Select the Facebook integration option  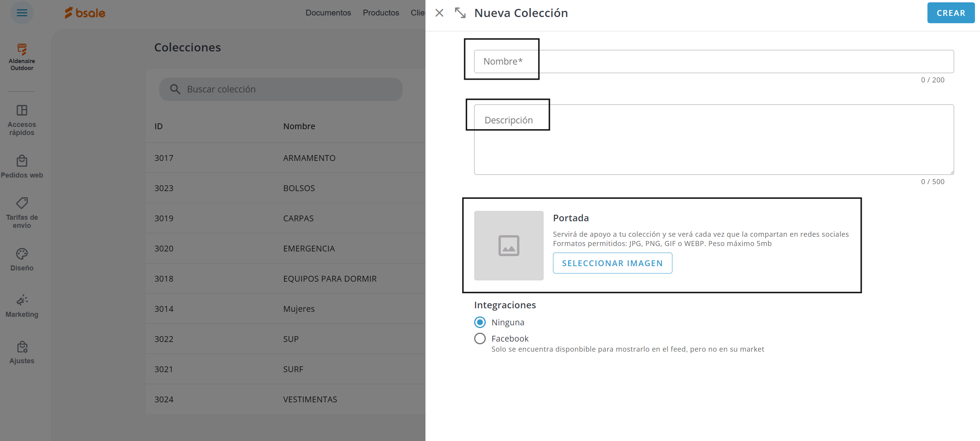point(480,338)
